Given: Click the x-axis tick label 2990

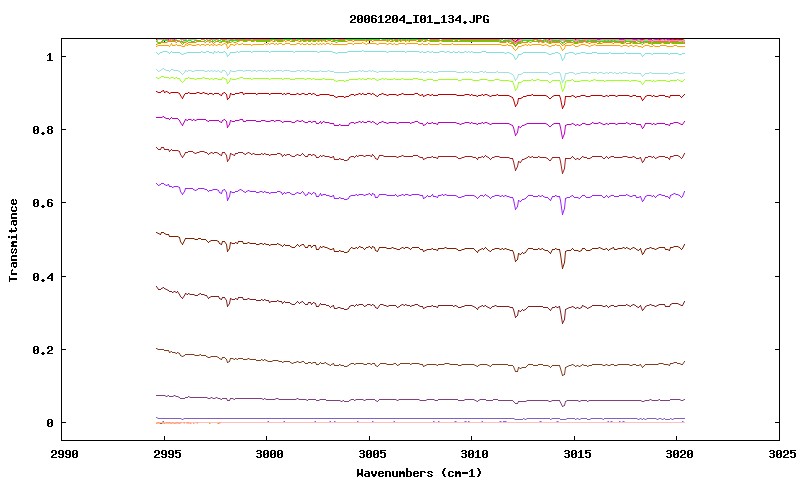Looking at the screenshot, I should tap(65, 454).
